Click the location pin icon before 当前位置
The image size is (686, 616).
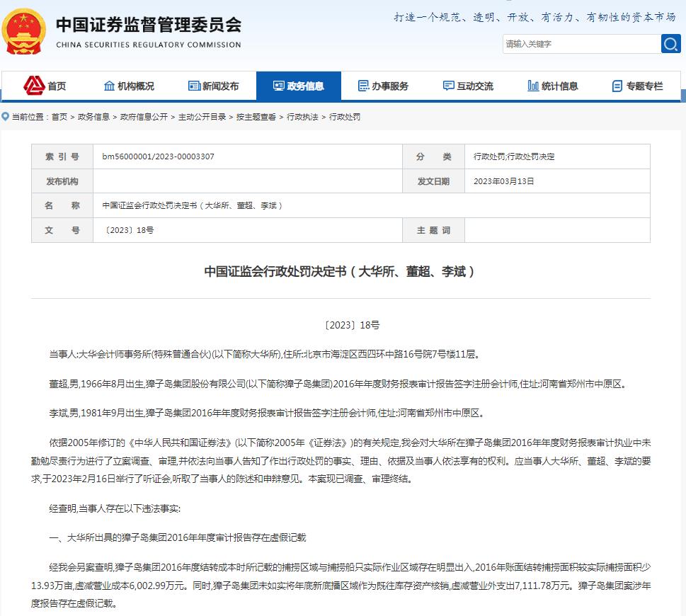(x=6, y=118)
